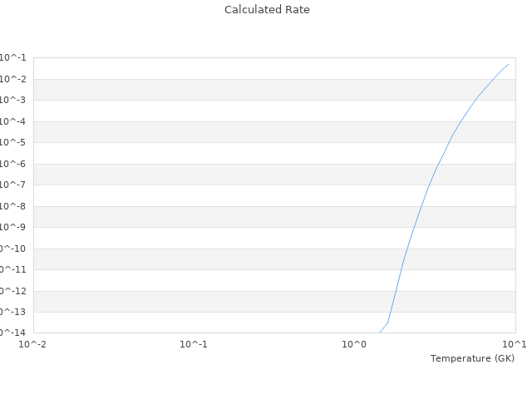Click the "Calculated Rate" chart title
The height and width of the screenshot is (399, 532).
coord(266,10)
